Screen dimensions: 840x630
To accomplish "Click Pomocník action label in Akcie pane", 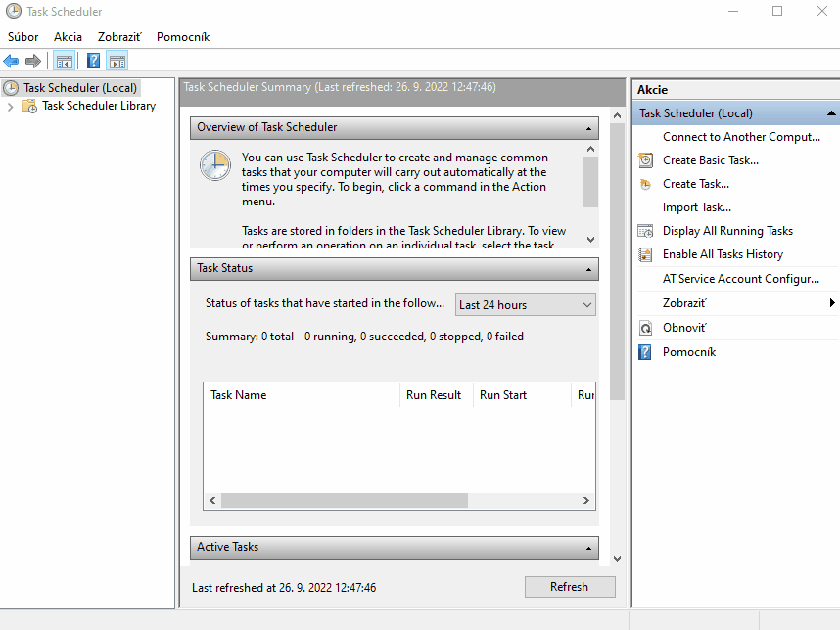I will [689, 352].
